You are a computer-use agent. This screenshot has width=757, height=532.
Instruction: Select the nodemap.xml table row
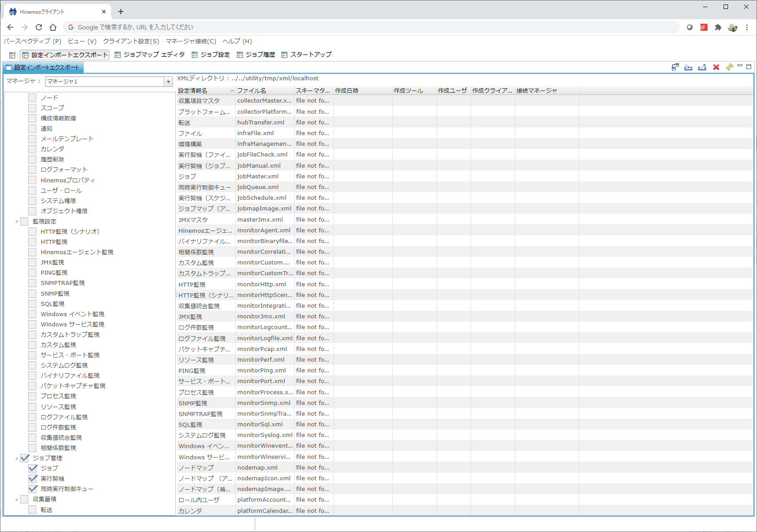point(465,467)
